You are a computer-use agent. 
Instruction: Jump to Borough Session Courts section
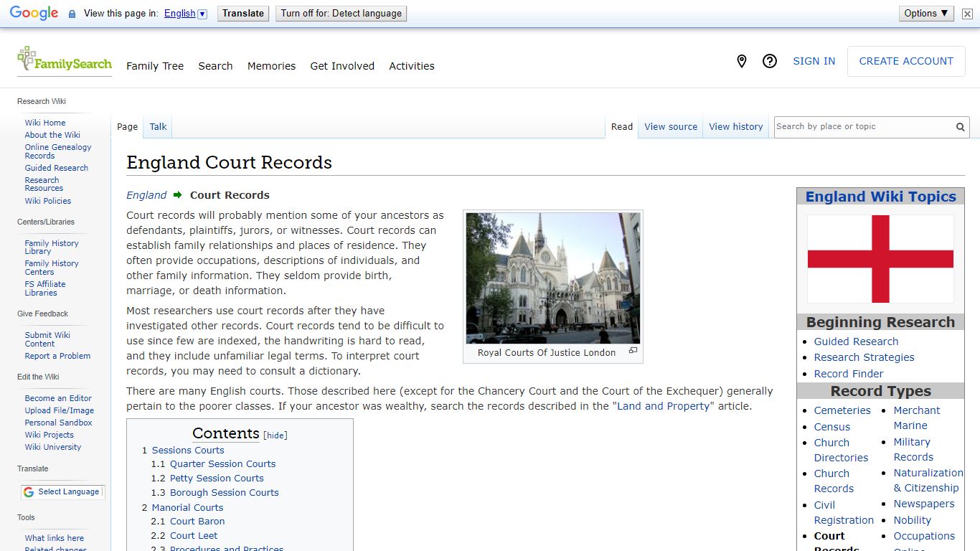225,493
